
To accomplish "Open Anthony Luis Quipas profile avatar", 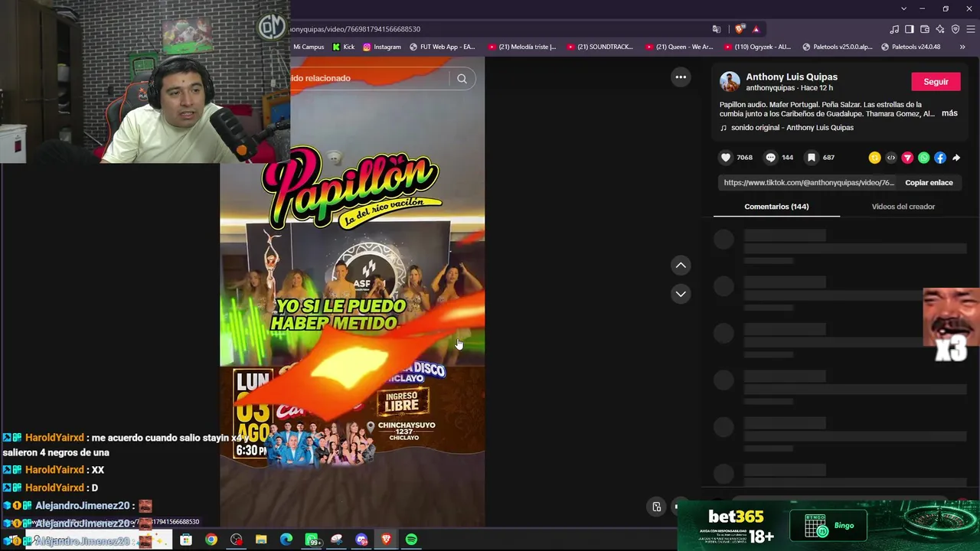I will 730,82.
